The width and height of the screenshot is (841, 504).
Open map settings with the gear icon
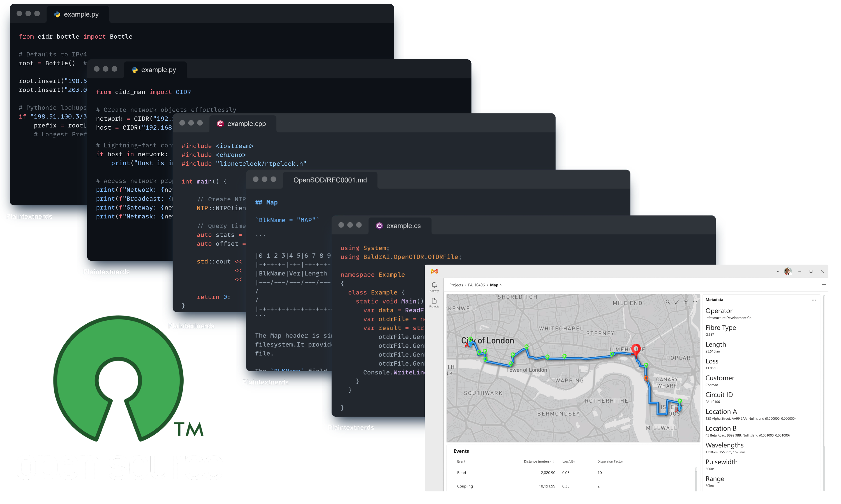686,302
